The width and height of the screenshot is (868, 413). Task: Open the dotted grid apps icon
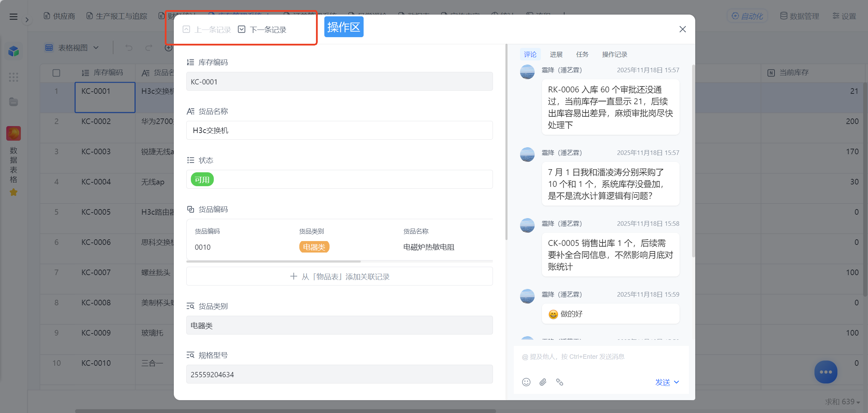[14, 77]
